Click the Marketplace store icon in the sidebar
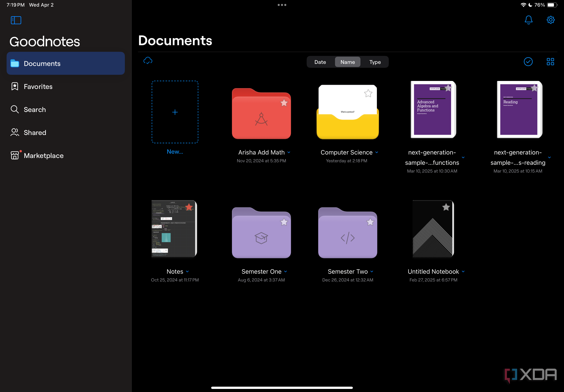564x392 pixels. tap(15, 155)
